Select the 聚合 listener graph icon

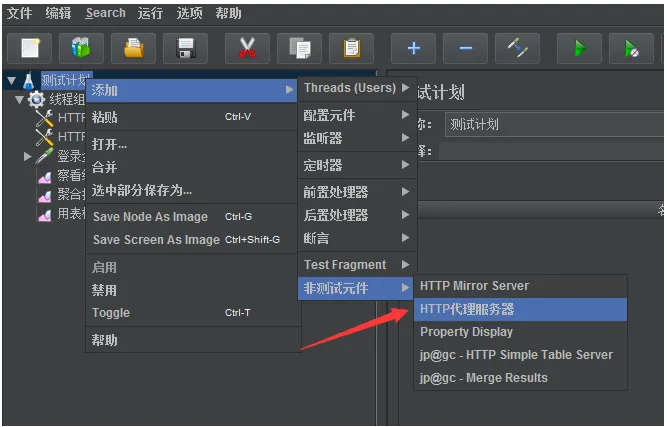point(45,195)
